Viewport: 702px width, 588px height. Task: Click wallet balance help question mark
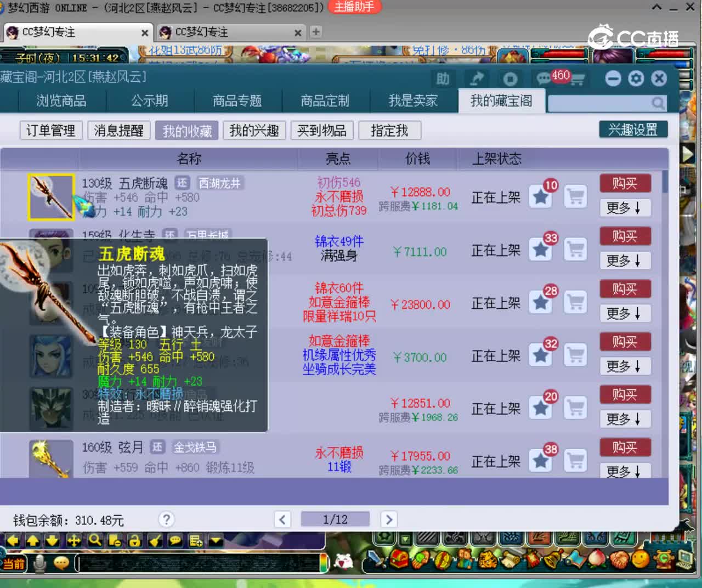166,519
